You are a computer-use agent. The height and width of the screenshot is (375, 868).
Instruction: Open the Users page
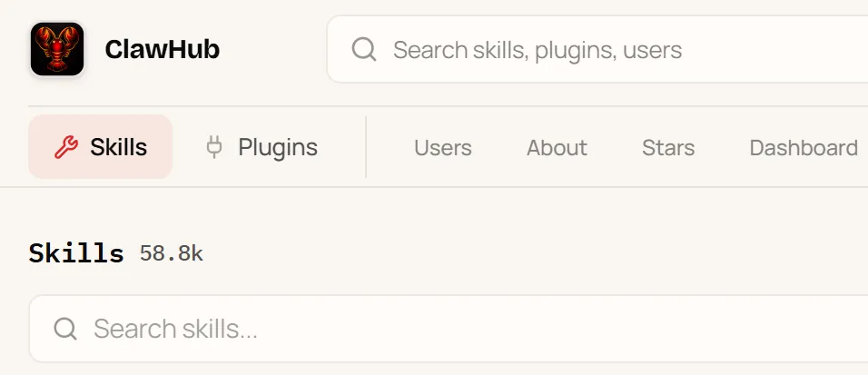[x=443, y=148]
